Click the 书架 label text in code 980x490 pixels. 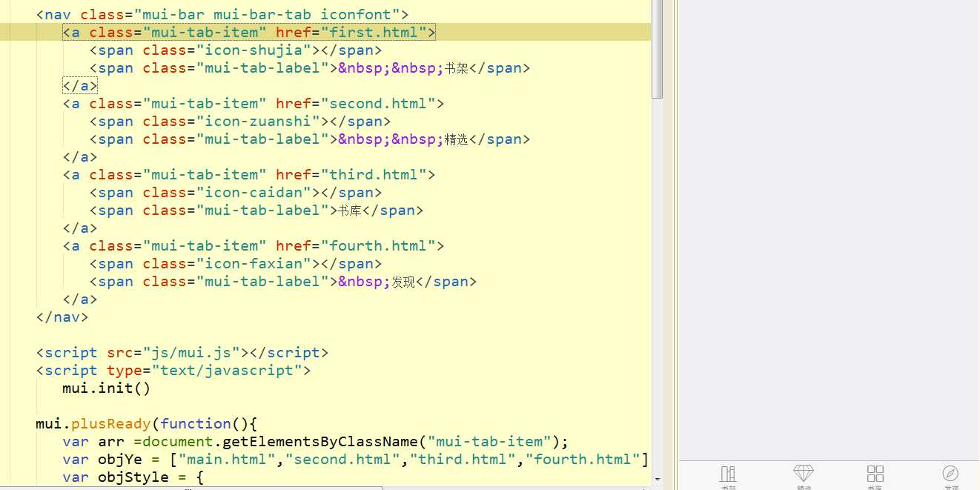[457, 68]
